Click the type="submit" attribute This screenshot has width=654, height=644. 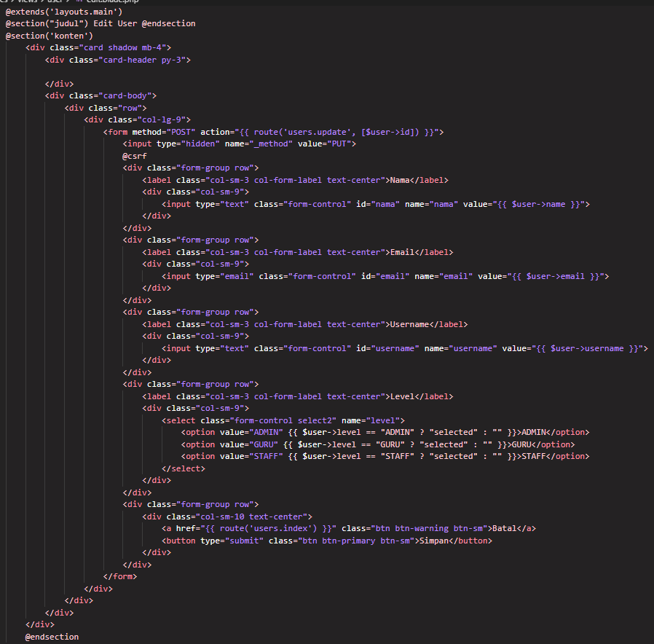pyautogui.click(x=232, y=541)
